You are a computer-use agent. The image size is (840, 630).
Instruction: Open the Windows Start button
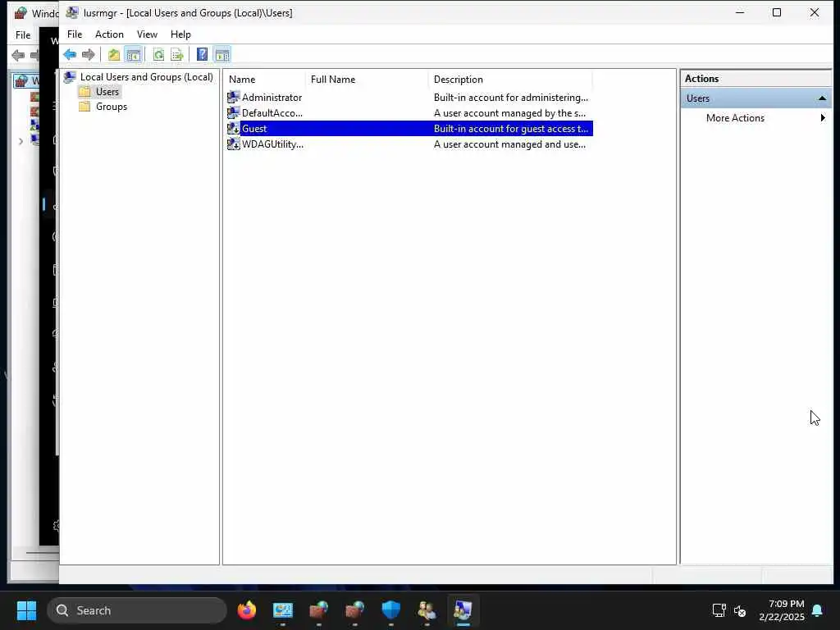[26, 610]
